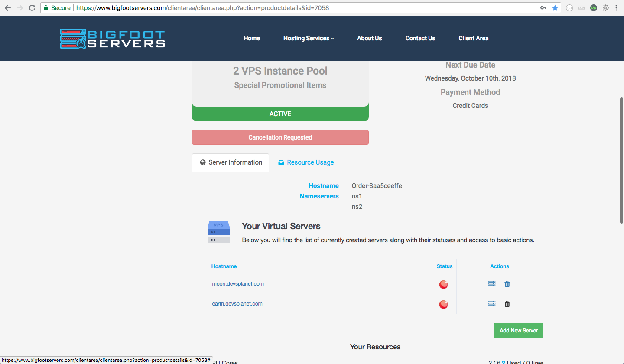624x364 pixels.
Task: Open the moon.devsplanet.com hostname link
Action: tap(238, 284)
